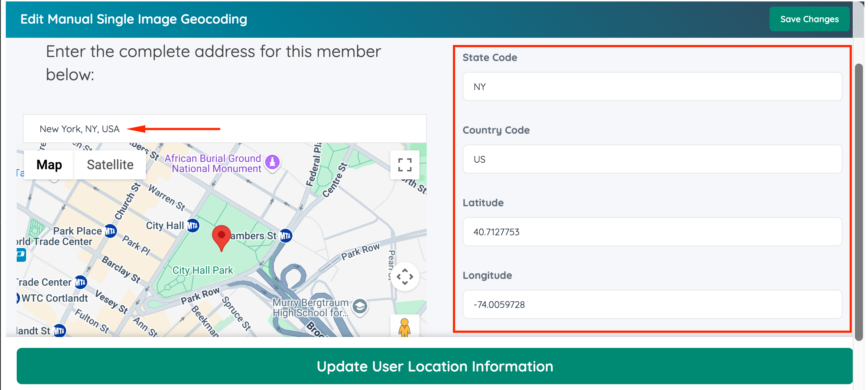Image resolution: width=868 pixels, height=390 pixels.
Task: Click World Trade Center label on map
Action: pos(54,241)
